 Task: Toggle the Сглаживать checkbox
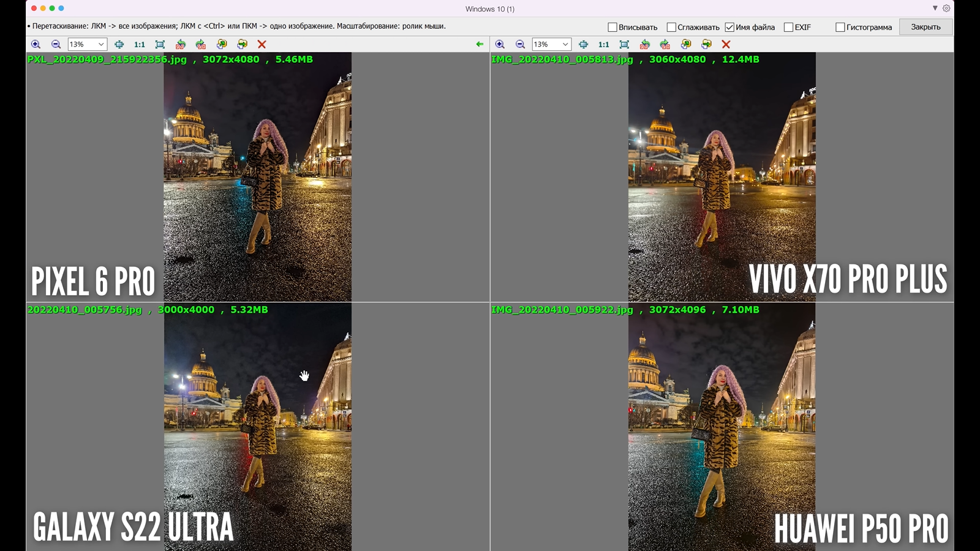click(x=671, y=27)
